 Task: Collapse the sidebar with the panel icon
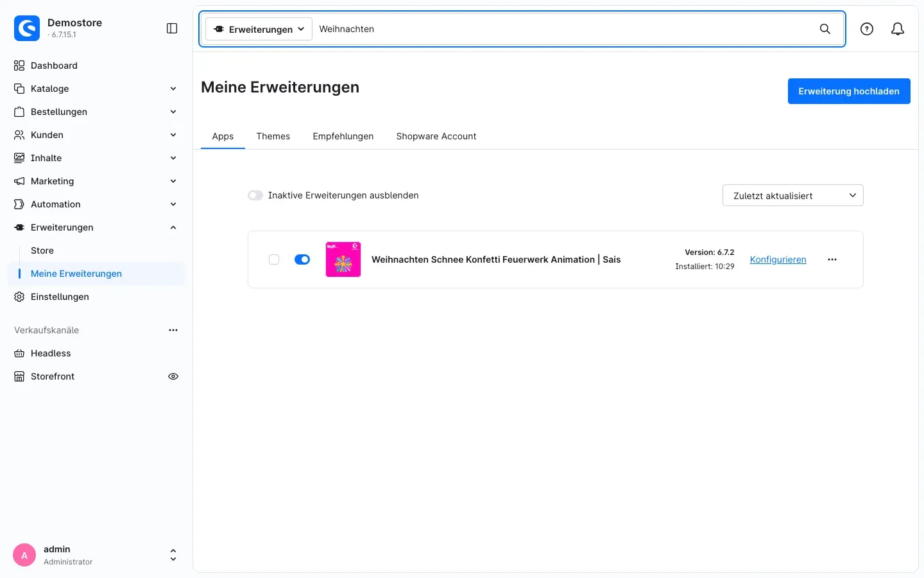pos(172,28)
